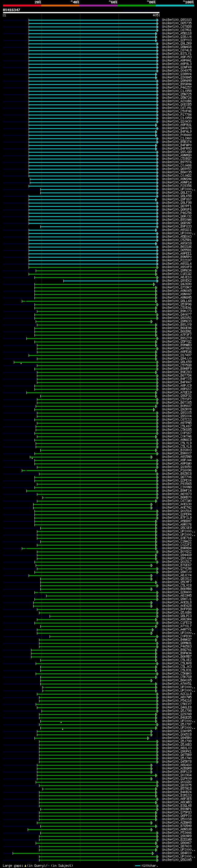The height and width of the screenshot is (868, 197).
Task: Select label UniRef100_P08440
Action: tap(177, 135)
